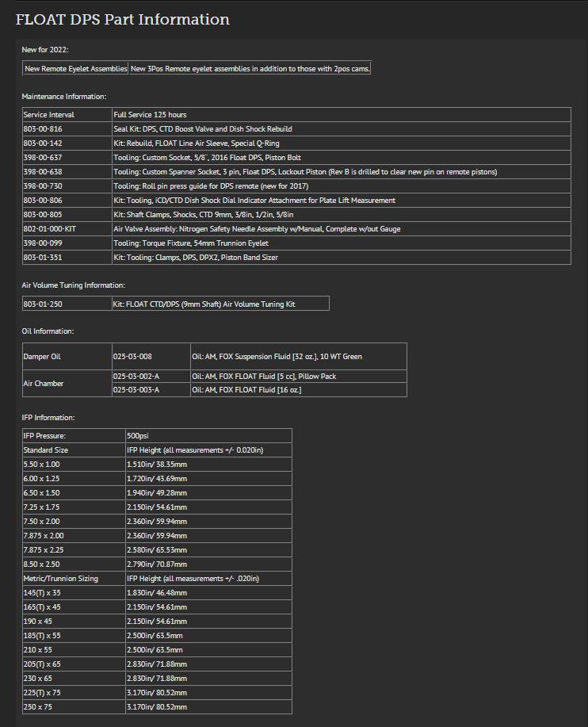
Task: Select the '230 x 65' size row
Action: (158, 679)
